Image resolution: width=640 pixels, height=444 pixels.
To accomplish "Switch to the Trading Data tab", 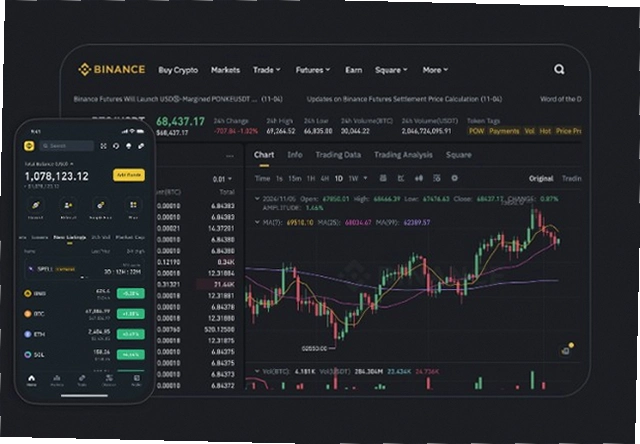I will (338, 155).
